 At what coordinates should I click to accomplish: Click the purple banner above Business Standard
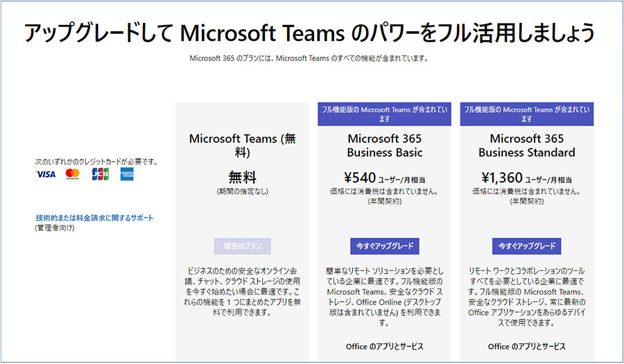[527, 114]
